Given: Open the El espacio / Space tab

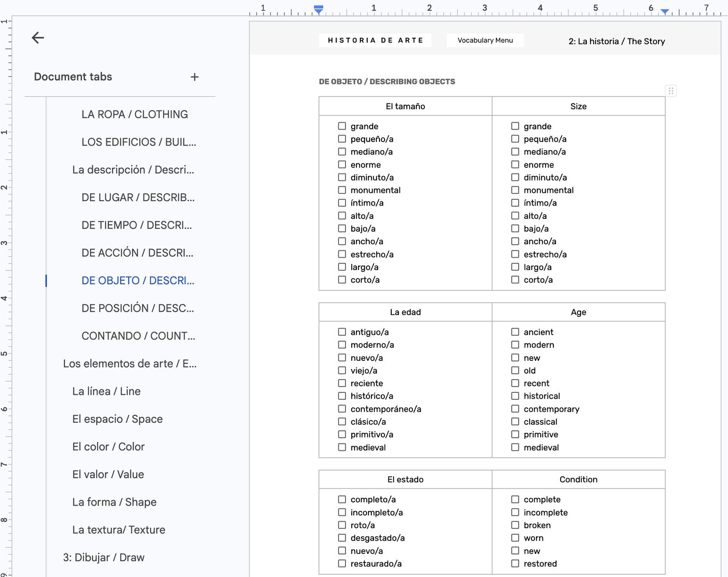Looking at the screenshot, I should coord(117,419).
